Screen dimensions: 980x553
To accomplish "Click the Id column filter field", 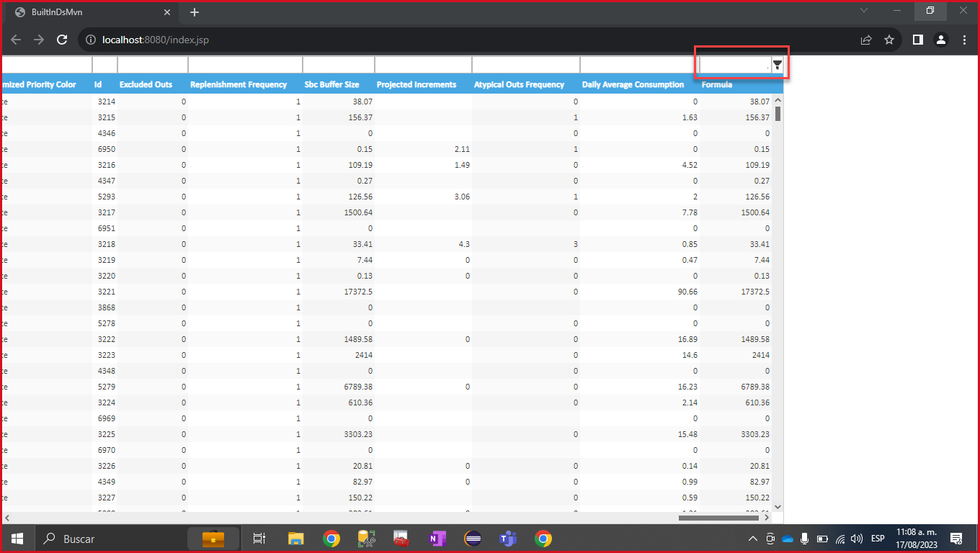I will coord(104,65).
